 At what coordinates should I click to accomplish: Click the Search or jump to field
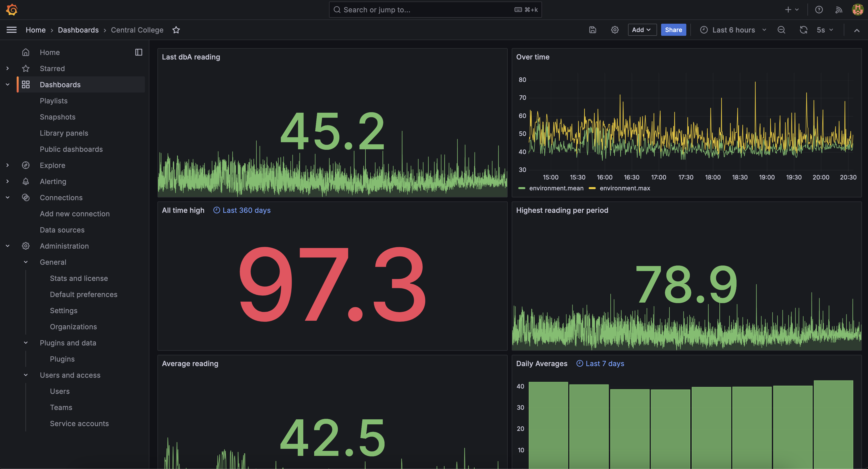pyautogui.click(x=435, y=9)
